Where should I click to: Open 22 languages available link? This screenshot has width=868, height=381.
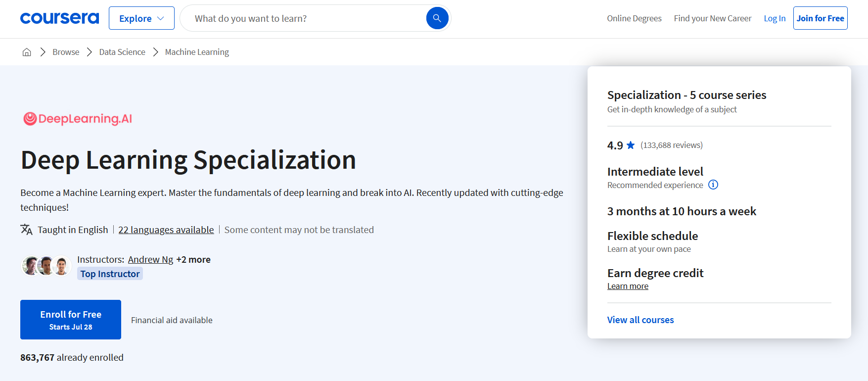coord(166,230)
